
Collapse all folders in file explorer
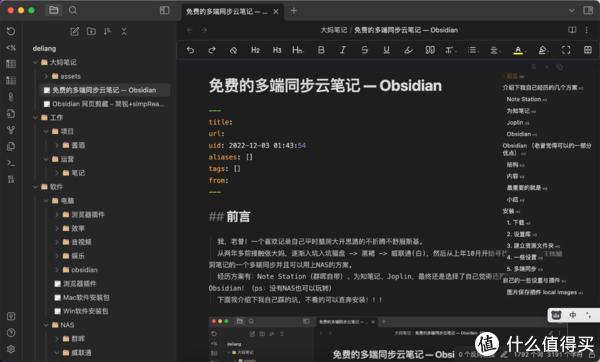[124, 31]
